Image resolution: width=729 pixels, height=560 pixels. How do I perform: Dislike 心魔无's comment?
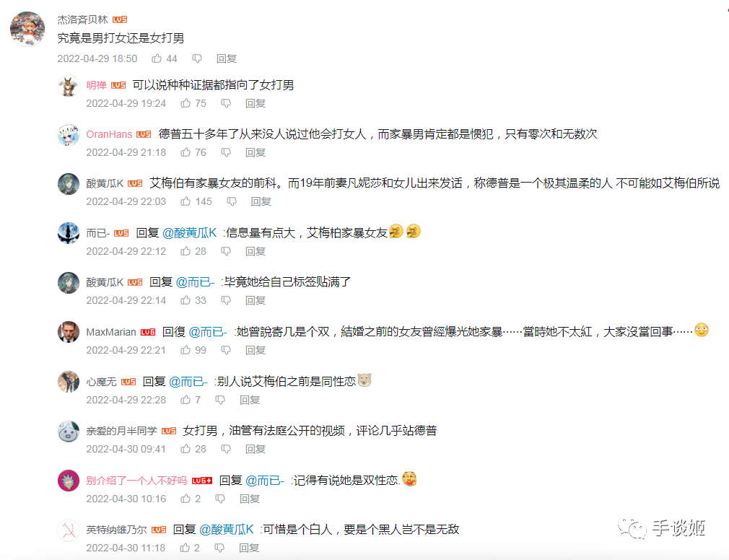pos(220,400)
